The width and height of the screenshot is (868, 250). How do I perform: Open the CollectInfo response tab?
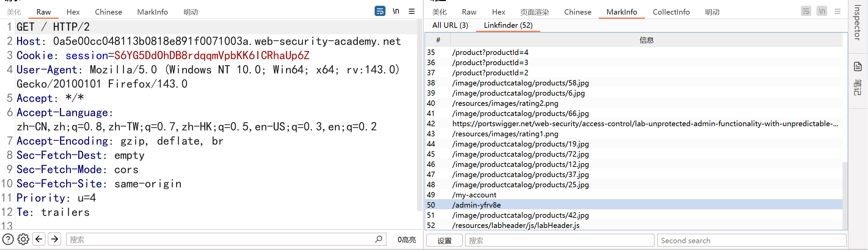coord(671,12)
